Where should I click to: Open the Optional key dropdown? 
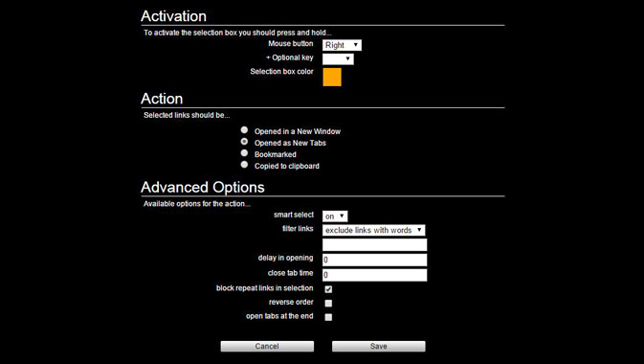338,58
